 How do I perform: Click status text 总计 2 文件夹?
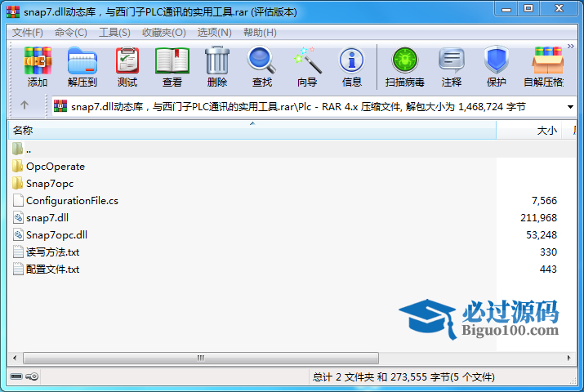[x=343, y=377]
